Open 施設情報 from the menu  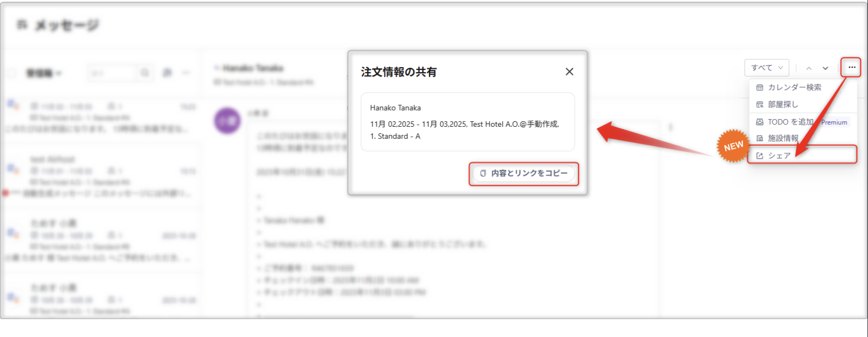802,138
